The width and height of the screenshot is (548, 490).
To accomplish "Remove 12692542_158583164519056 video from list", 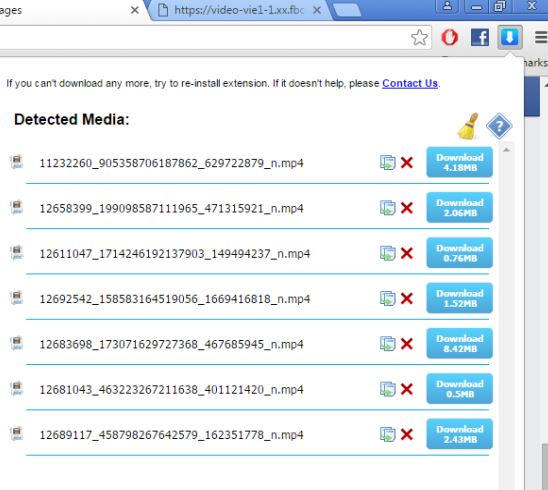I will (x=407, y=298).
